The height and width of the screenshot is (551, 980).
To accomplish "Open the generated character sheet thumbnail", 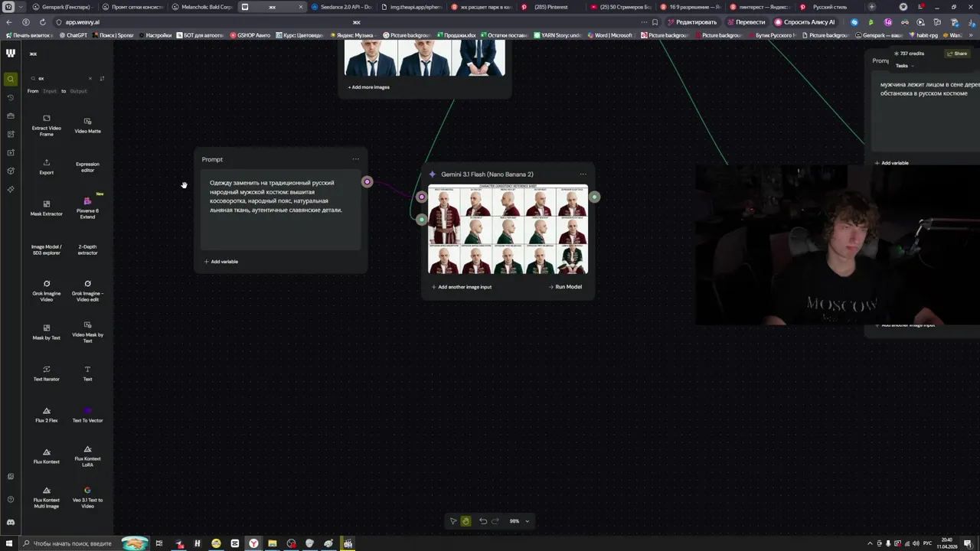I will coord(508,230).
